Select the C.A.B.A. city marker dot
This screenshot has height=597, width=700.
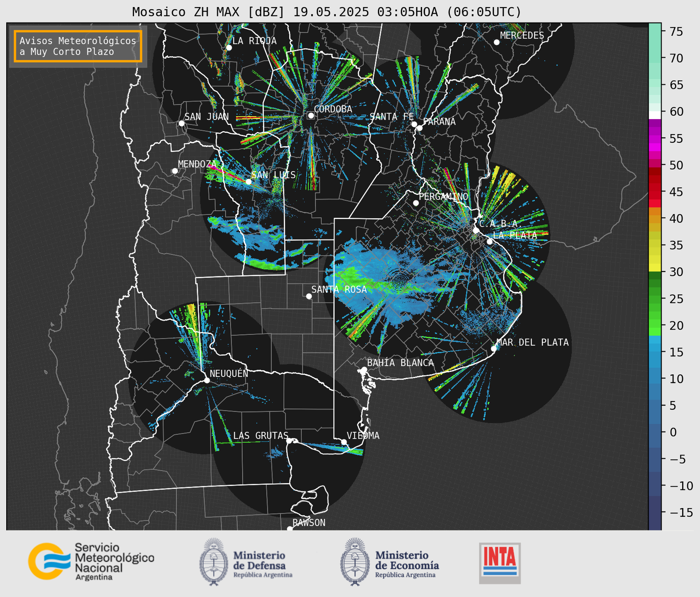tap(476, 230)
